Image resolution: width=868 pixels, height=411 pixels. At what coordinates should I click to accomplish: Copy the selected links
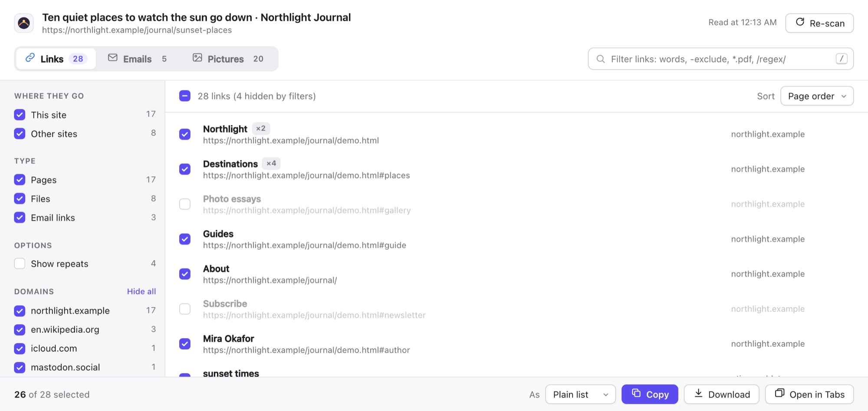650,394
